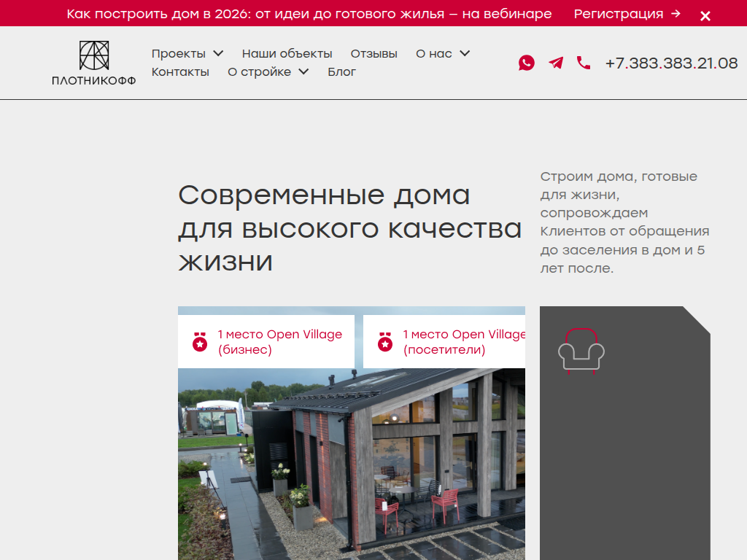Dismiss the webinar announcement banner
Screen dimensions: 747x560
coord(705,15)
